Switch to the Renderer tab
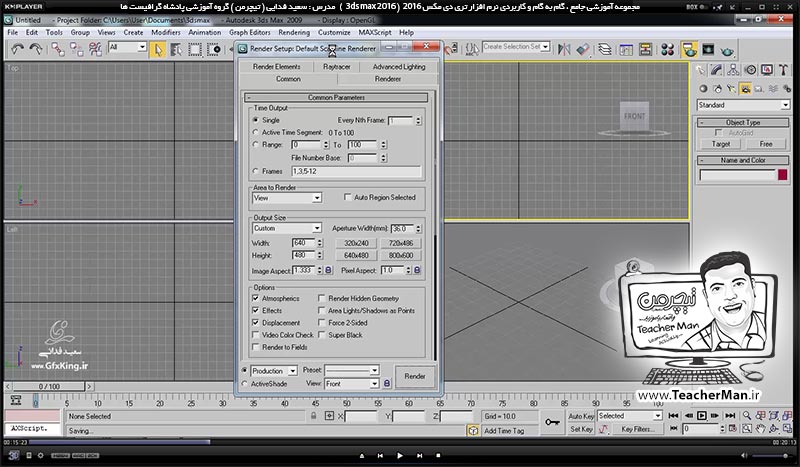This screenshot has width=800, height=467. [x=388, y=79]
